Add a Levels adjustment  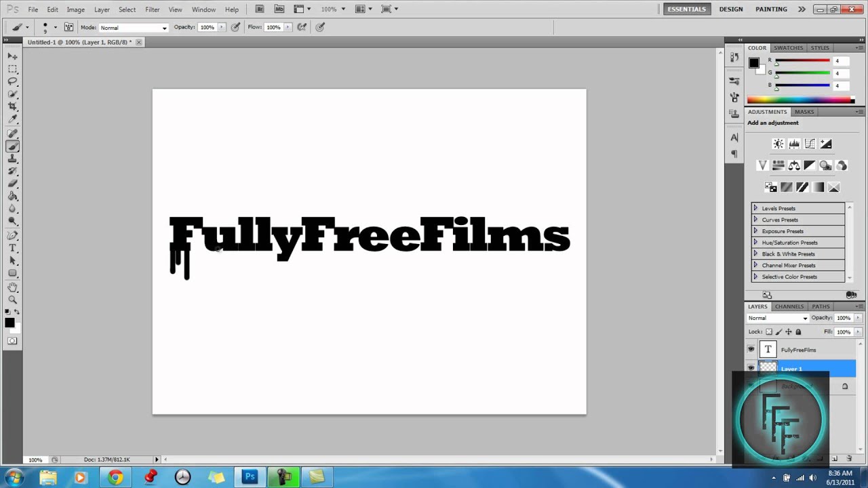pos(794,144)
